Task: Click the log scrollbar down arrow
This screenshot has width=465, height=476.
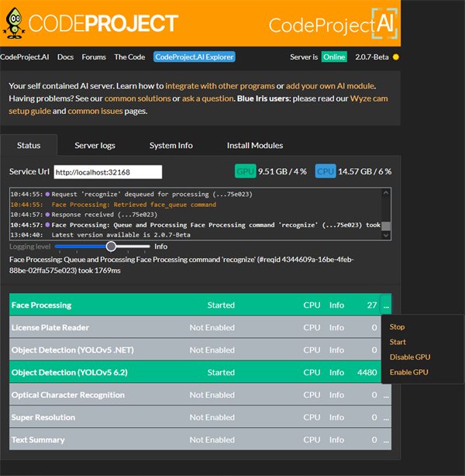Action: click(x=386, y=235)
